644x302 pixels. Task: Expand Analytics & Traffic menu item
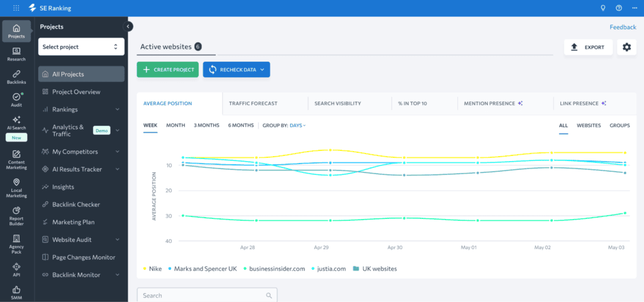click(118, 130)
